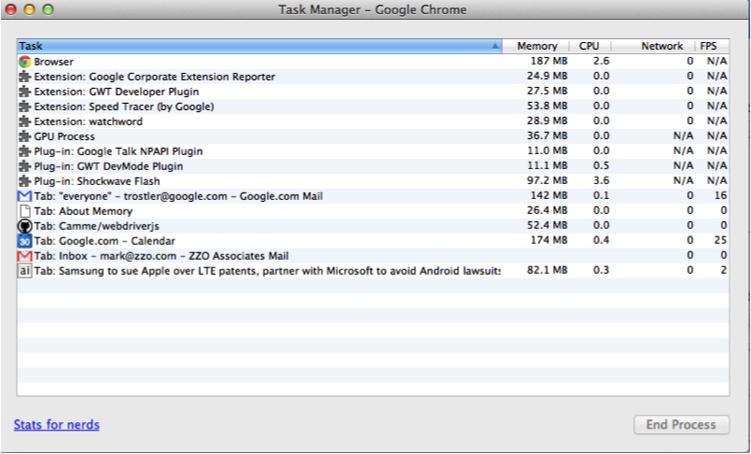This screenshot has width=751, height=454.
Task: Click the calendar icon for Google.com Calendar tab
Action: click(25, 241)
